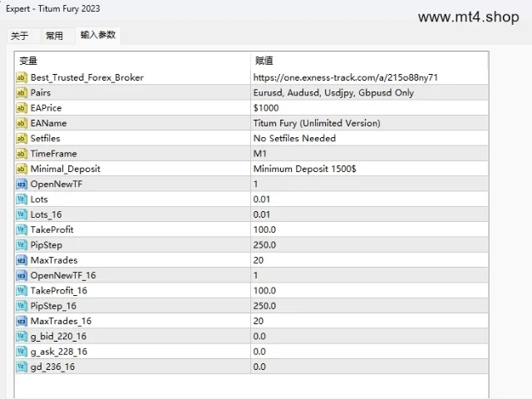Click the double icon beside g_bid_220_16
This screenshot has height=399, width=532.
pos(22,336)
